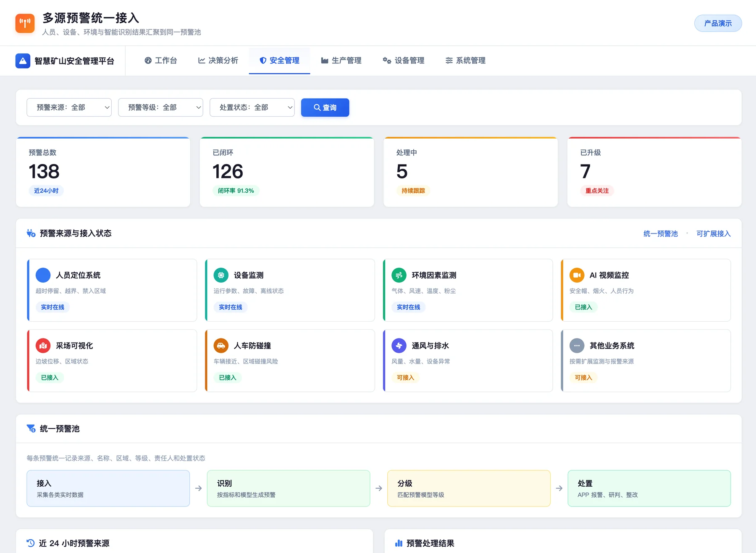Open the 设备管理 tab

pyautogui.click(x=403, y=60)
